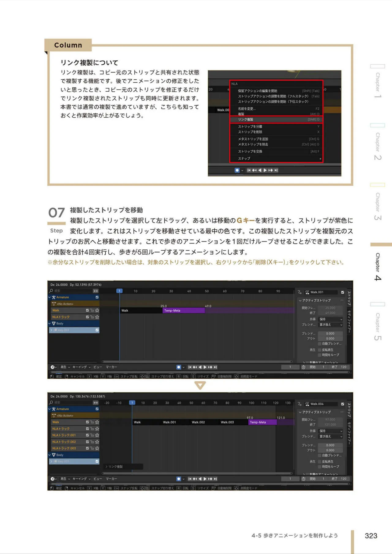Click the star solo icon on Walk track, upper editor
The width and height of the screenshot is (392, 554).
coord(97,310)
